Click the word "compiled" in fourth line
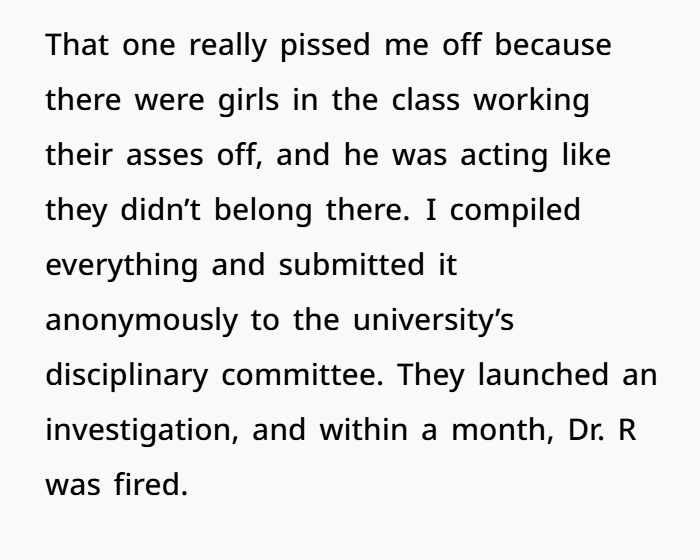 click(x=515, y=211)
